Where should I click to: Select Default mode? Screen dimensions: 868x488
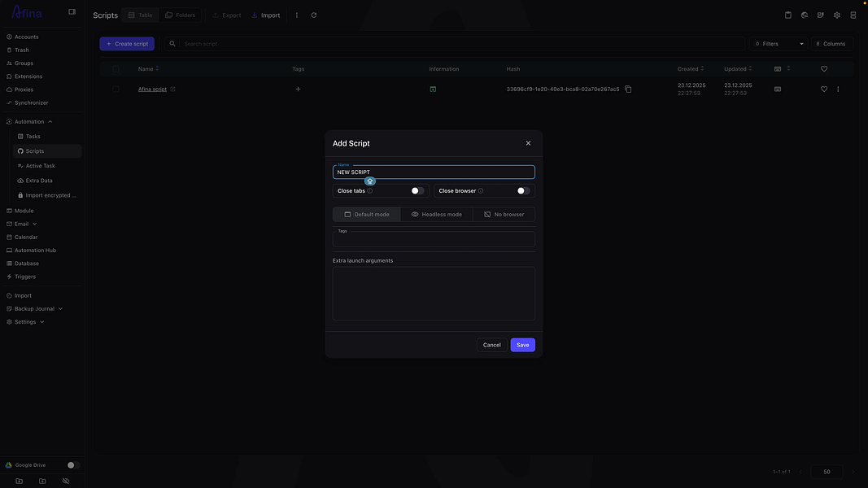pyautogui.click(x=366, y=215)
